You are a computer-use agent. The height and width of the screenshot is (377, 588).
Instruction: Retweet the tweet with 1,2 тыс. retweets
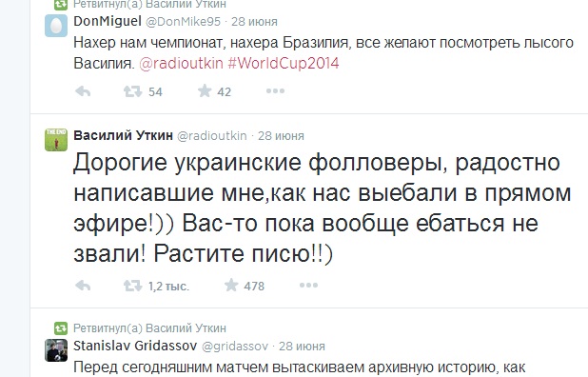coord(133,286)
